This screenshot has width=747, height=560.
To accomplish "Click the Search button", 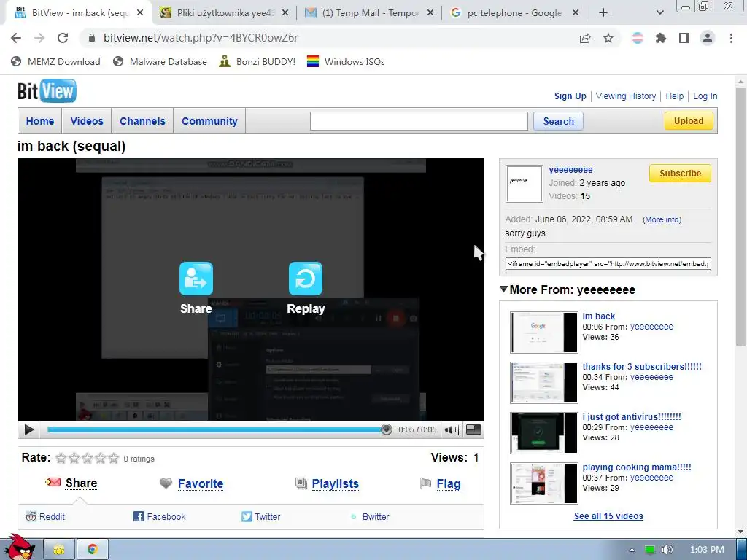I will pos(558,121).
